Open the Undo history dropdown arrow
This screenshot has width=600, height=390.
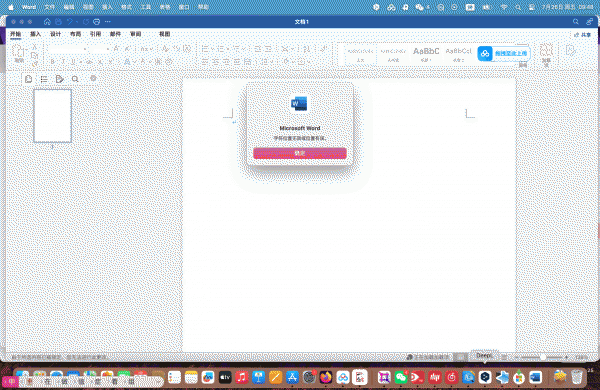[x=77, y=22]
